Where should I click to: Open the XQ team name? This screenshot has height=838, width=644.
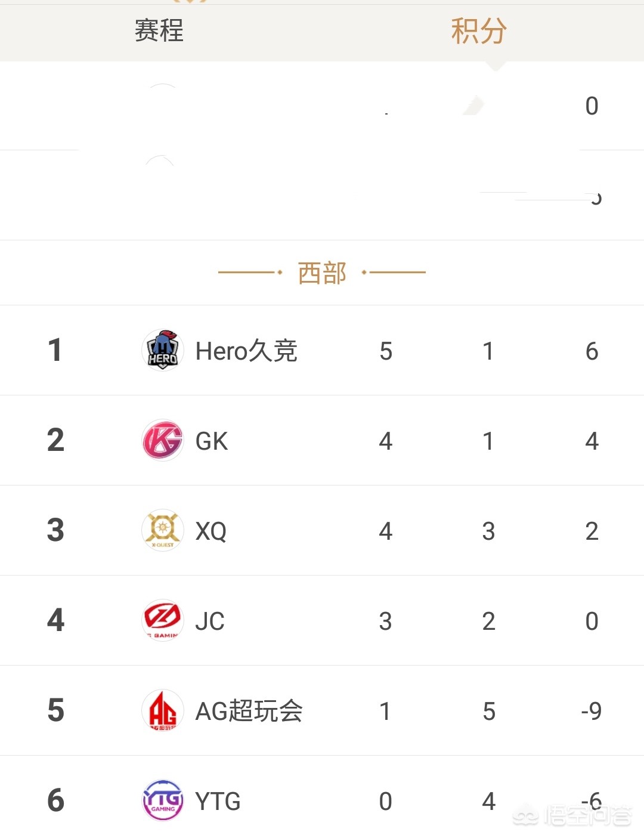[x=211, y=531]
